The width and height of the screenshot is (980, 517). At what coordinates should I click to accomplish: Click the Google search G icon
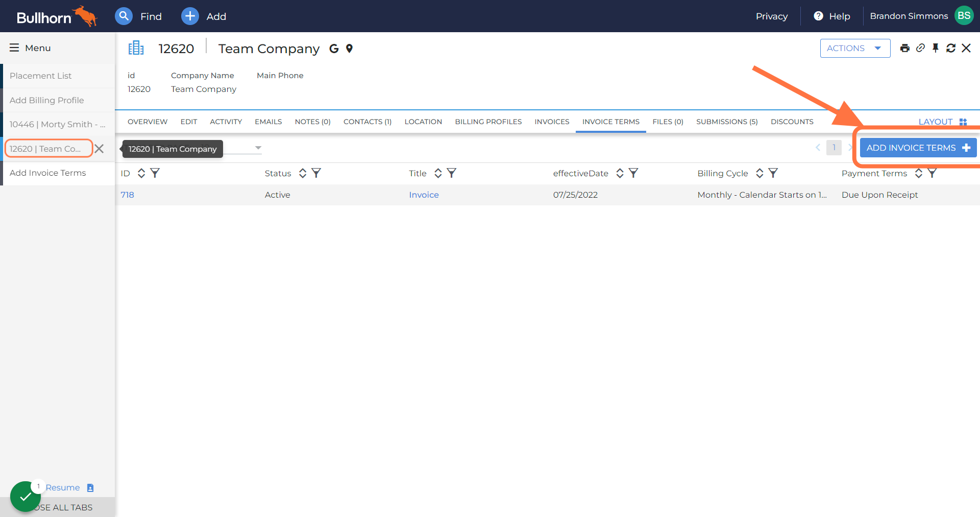tap(334, 49)
